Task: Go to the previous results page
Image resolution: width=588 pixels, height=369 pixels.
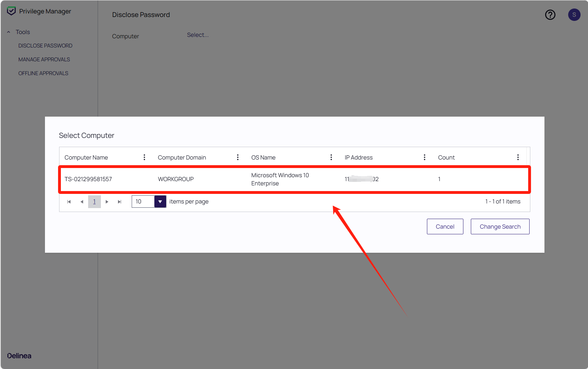Action: 82,202
